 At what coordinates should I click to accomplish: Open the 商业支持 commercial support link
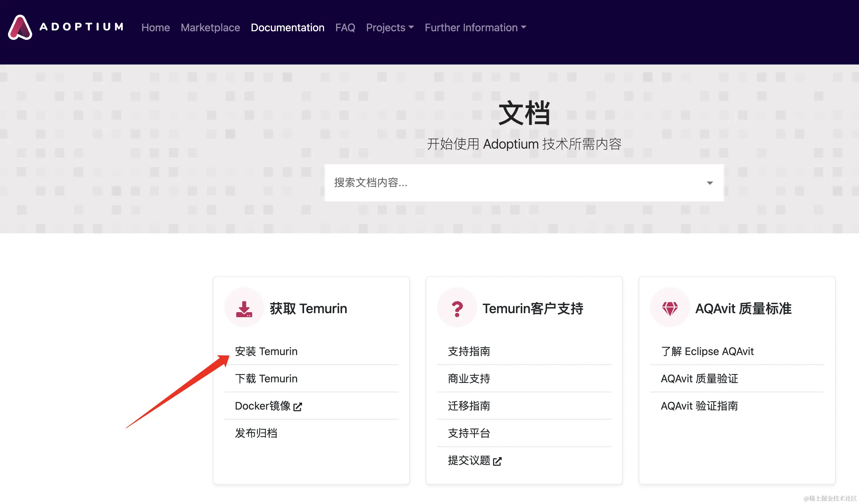coord(469,378)
